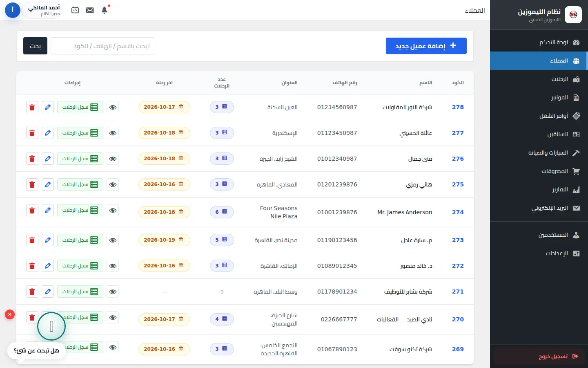The image size is (588, 368).
Task: Open الفواتير in sidebar menu
Action: [539, 97]
